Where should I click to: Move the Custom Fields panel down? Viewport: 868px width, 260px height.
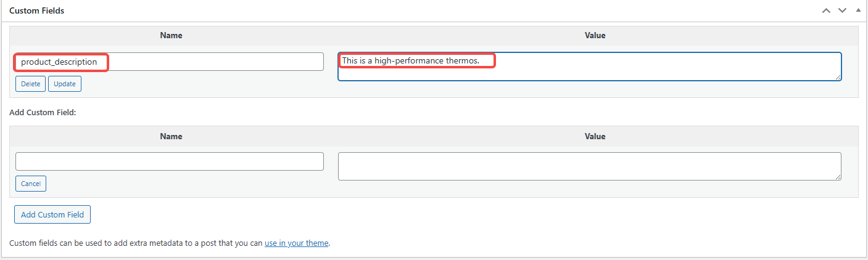[x=842, y=10]
